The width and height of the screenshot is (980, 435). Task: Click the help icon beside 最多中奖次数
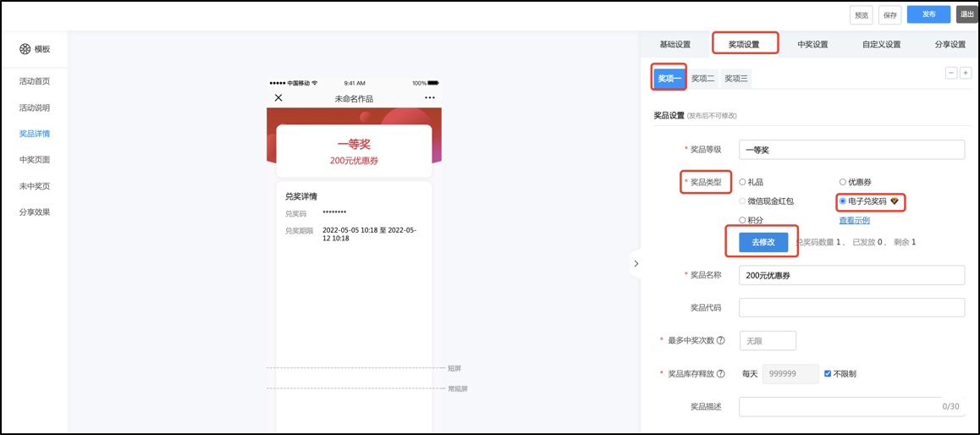(x=721, y=340)
